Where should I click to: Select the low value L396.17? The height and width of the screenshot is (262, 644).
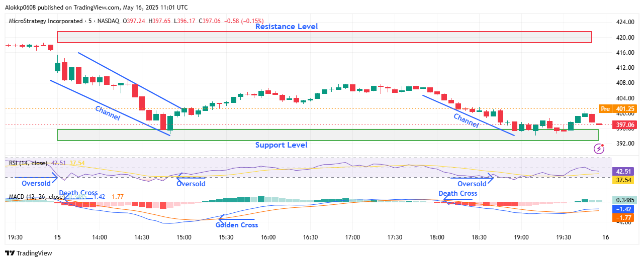[183, 21]
